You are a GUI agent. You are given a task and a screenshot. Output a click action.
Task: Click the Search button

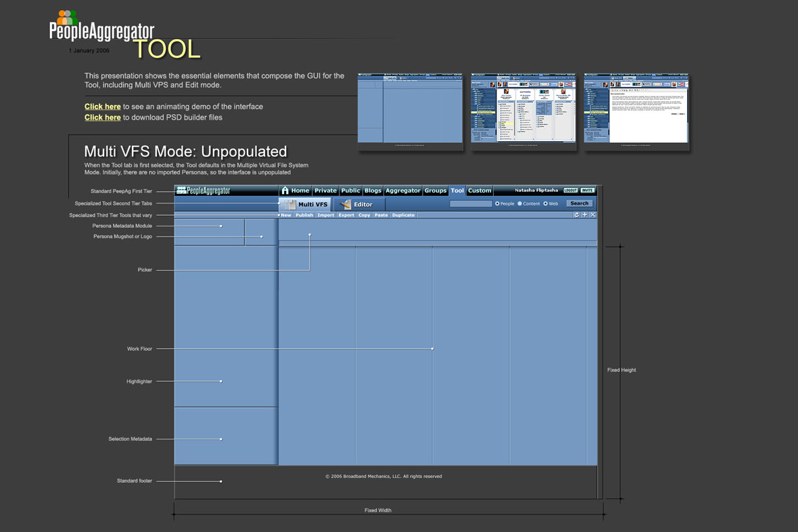point(580,203)
